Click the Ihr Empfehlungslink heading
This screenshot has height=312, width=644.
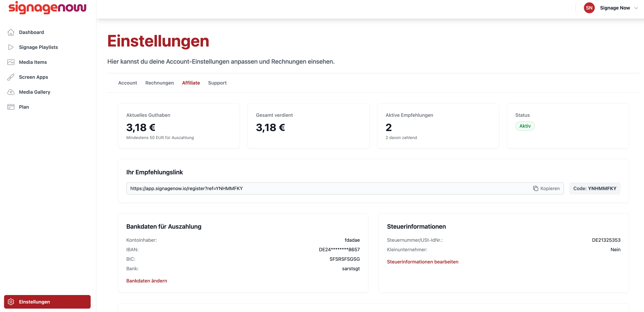coord(154,172)
